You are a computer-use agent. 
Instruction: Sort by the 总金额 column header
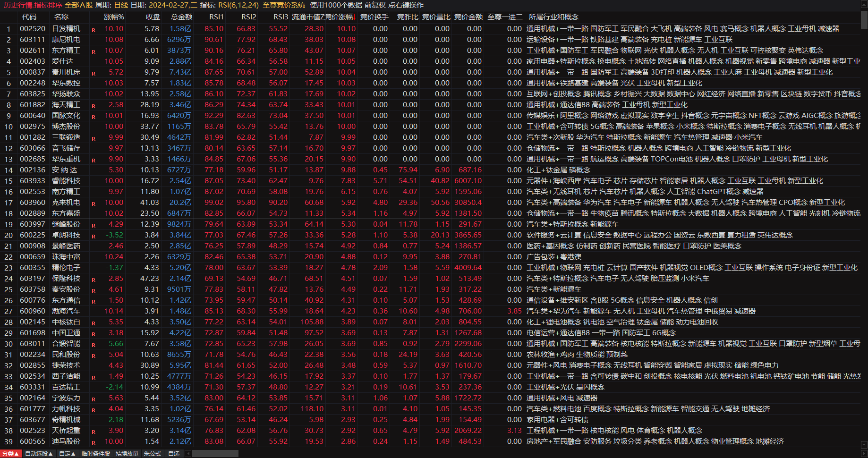(x=181, y=17)
